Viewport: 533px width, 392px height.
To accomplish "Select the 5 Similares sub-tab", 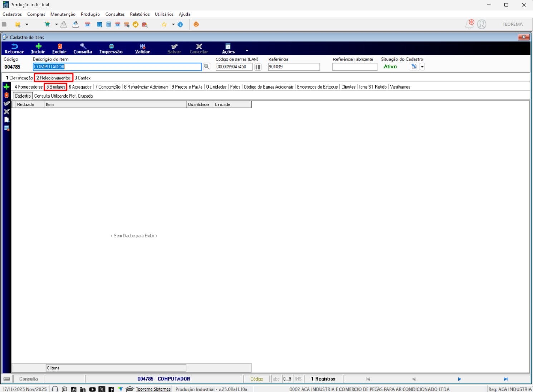I will point(55,87).
